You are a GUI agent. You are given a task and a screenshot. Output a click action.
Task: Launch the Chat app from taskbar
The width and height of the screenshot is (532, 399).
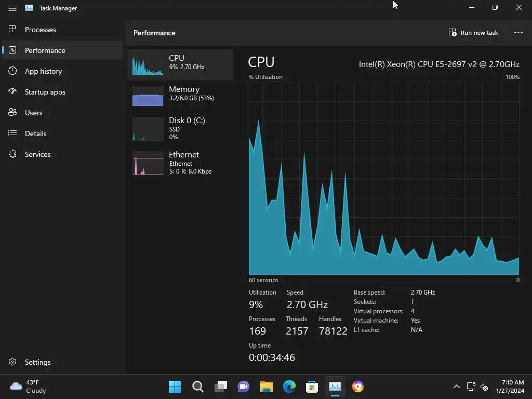[x=243, y=387]
